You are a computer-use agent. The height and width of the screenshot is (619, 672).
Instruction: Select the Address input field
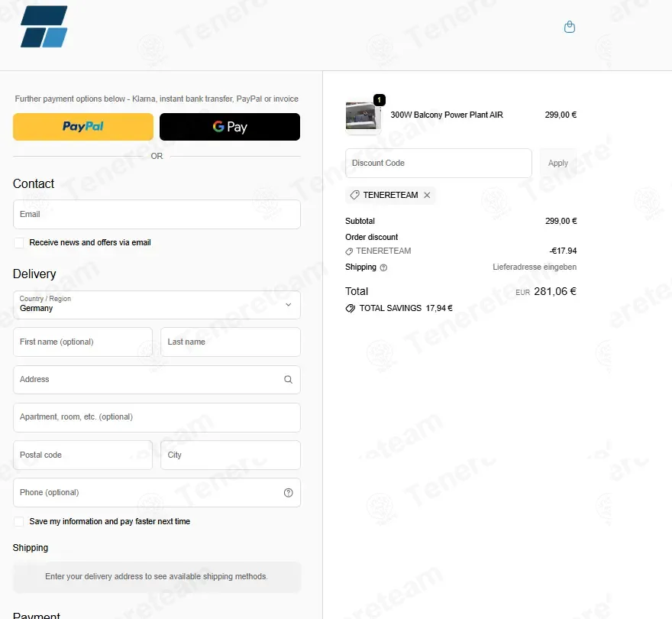point(157,380)
